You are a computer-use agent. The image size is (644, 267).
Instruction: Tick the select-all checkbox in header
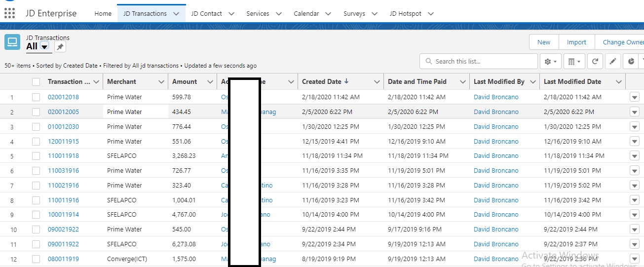point(36,82)
